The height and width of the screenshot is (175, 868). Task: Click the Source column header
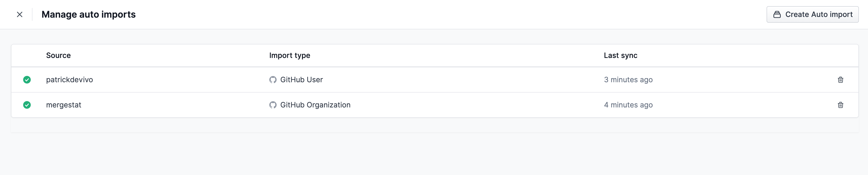(x=58, y=55)
